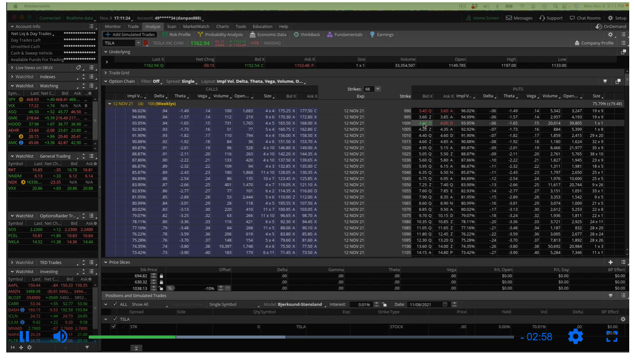Image resolution: width=635 pixels, height=364 pixels.
Task: Click the TSLA symbol input field
Action: coord(119,43)
